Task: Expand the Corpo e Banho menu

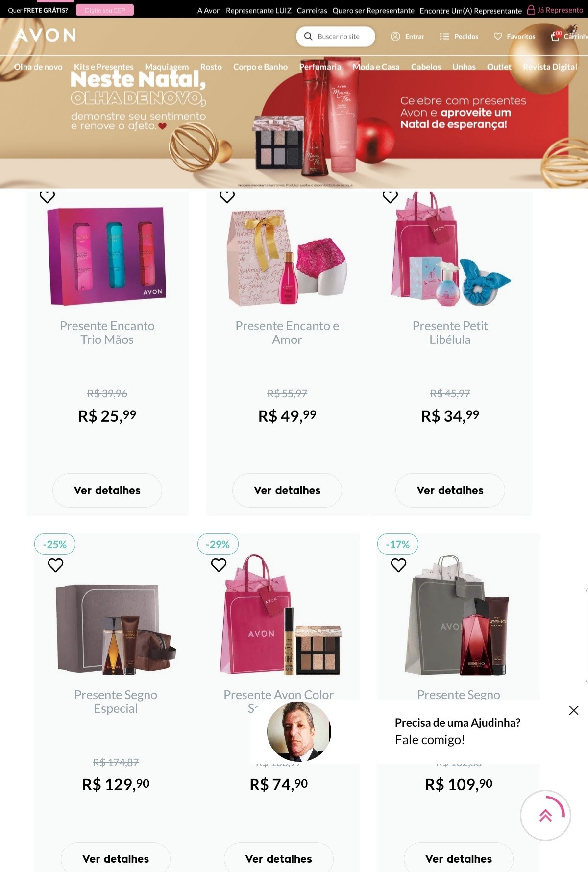Action: 260,67
